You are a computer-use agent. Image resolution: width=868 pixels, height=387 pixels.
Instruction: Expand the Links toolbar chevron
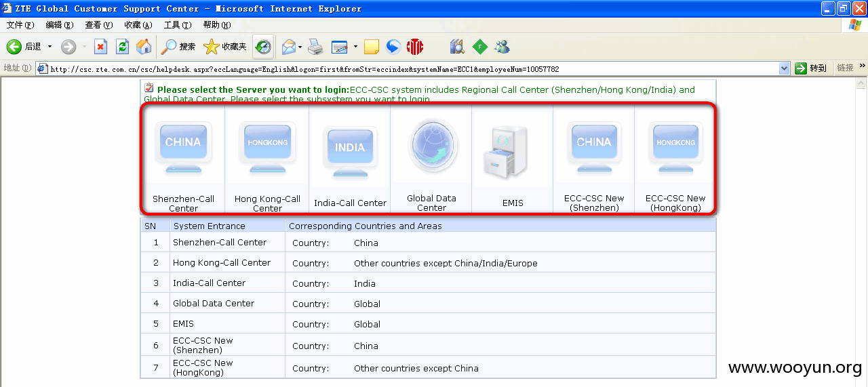click(863, 66)
